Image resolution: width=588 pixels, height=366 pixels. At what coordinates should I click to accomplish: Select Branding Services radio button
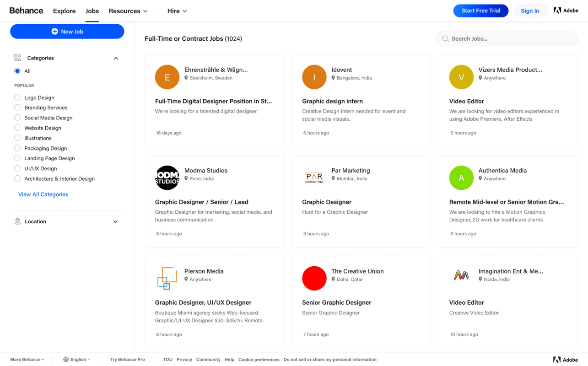coord(17,108)
